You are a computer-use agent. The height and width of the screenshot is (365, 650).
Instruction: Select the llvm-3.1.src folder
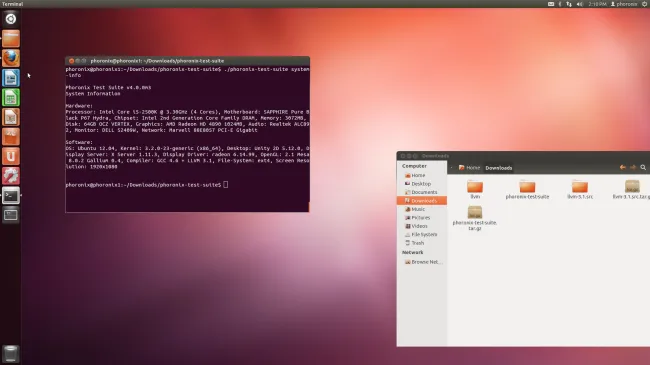coord(580,190)
